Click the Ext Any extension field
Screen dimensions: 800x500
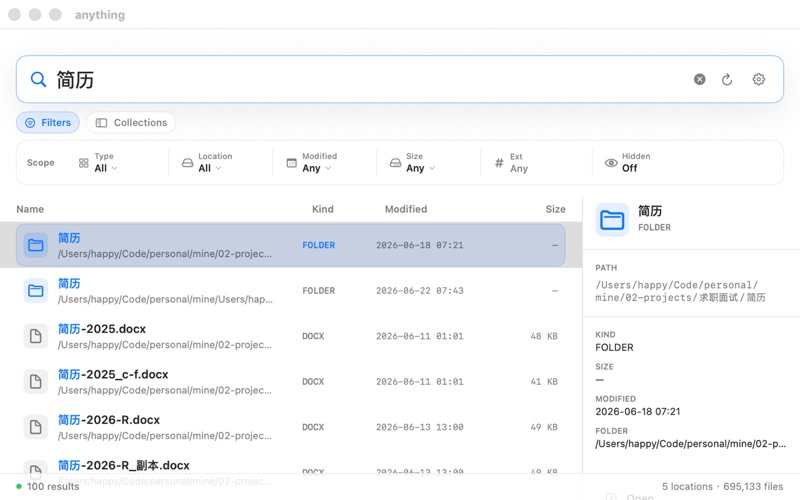click(512, 163)
